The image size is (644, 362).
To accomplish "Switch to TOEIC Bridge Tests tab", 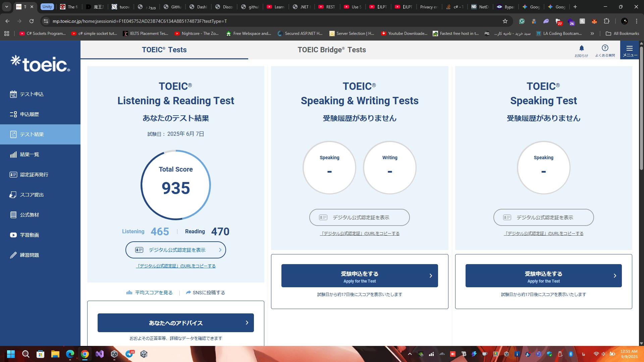I will pyautogui.click(x=331, y=50).
